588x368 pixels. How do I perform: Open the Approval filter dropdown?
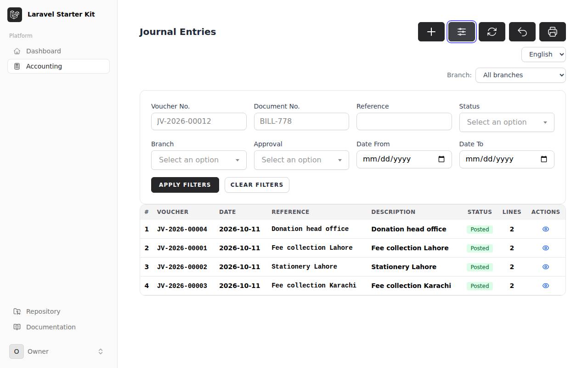(x=301, y=160)
